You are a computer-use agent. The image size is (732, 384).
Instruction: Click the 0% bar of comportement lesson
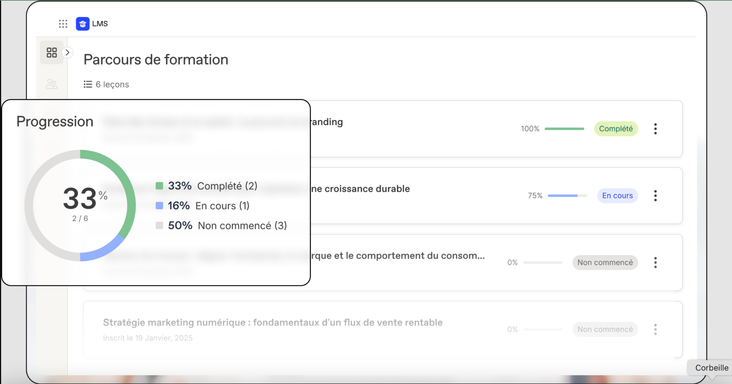[x=542, y=262]
